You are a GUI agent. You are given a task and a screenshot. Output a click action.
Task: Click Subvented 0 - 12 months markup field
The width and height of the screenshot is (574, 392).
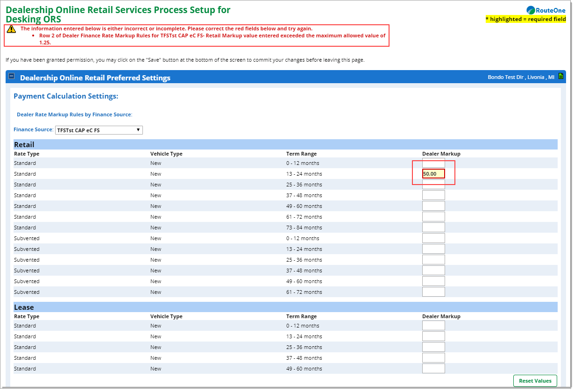433,238
